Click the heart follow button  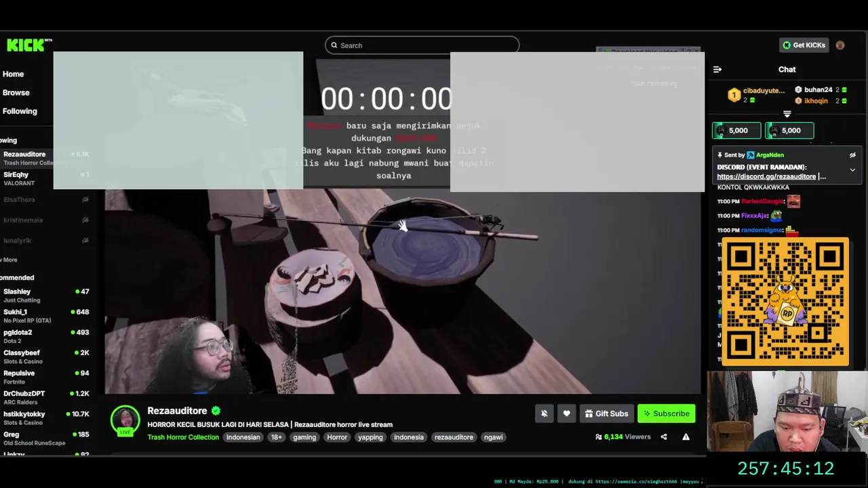(566, 413)
